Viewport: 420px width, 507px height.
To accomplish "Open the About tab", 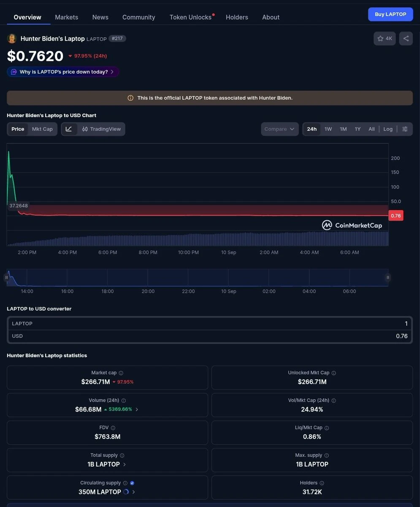I will (271, 17).
